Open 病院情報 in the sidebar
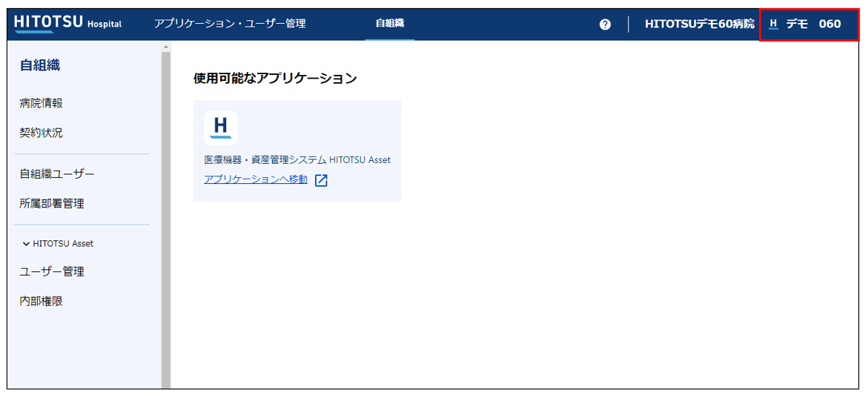The height and width of the screenshot is (396, 868). 41,104
